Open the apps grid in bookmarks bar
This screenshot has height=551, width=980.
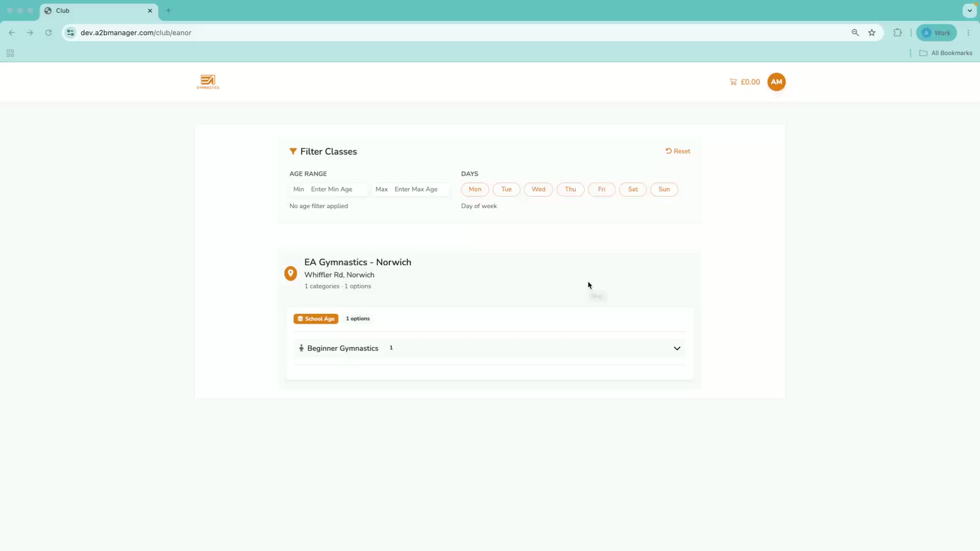(x=10, y=53)
